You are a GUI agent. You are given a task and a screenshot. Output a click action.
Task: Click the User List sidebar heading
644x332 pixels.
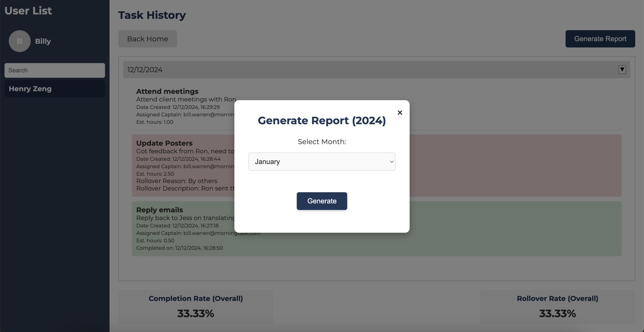pos(28,11)
